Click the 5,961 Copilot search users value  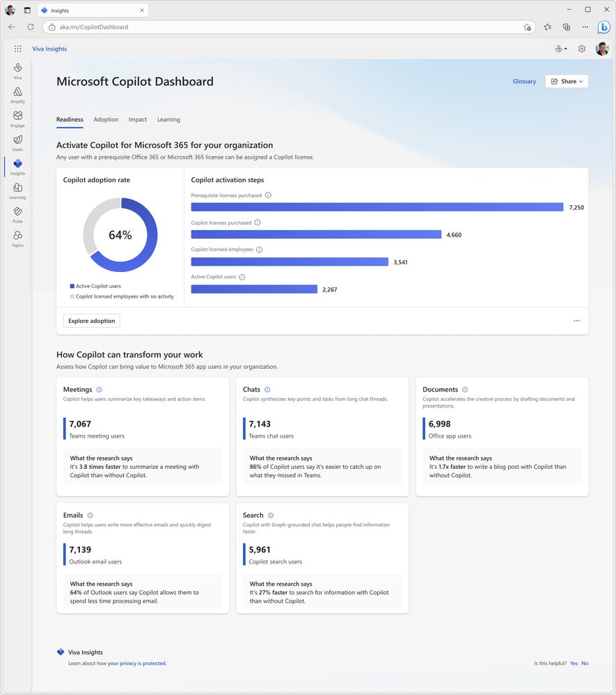pos(260,550)
